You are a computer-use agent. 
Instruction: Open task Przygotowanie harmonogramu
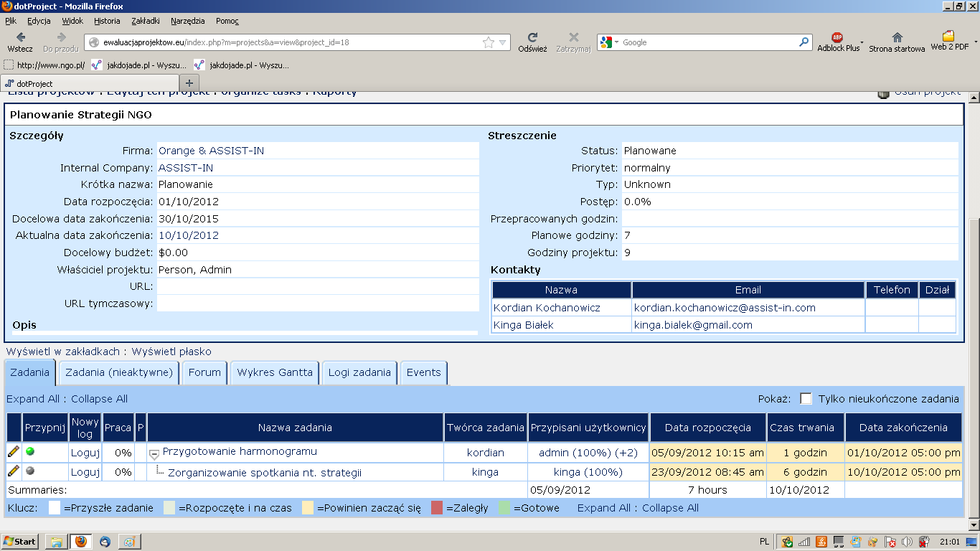point(240,451)
